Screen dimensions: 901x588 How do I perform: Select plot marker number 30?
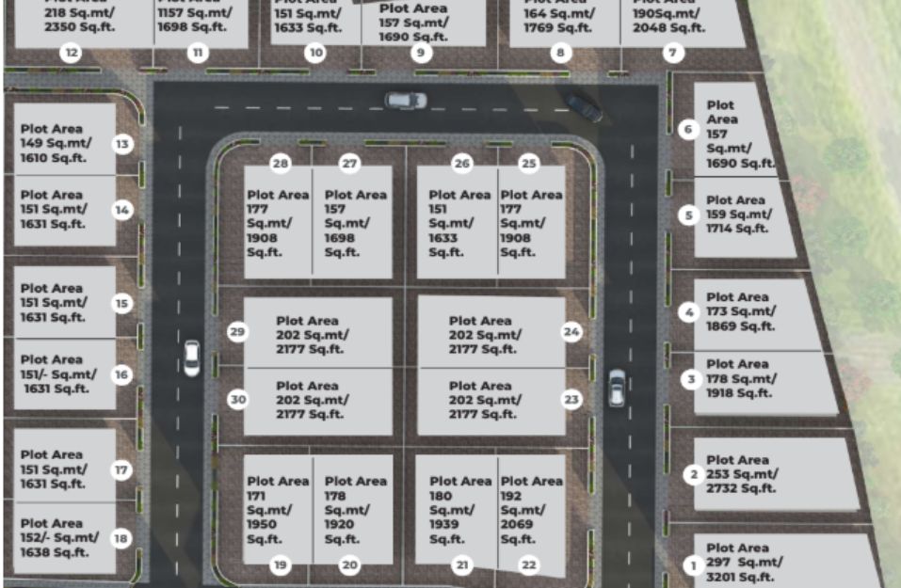pos(238,400)
